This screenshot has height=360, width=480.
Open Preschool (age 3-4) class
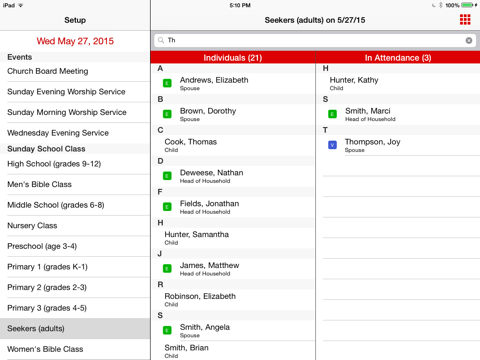(75, 246)
